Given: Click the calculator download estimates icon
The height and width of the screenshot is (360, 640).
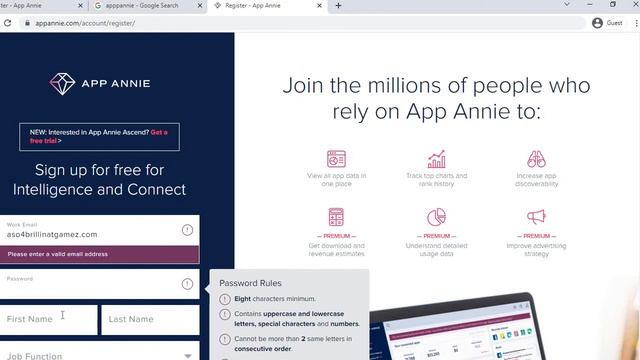Looking at the screenshot, I should [336, 217].
